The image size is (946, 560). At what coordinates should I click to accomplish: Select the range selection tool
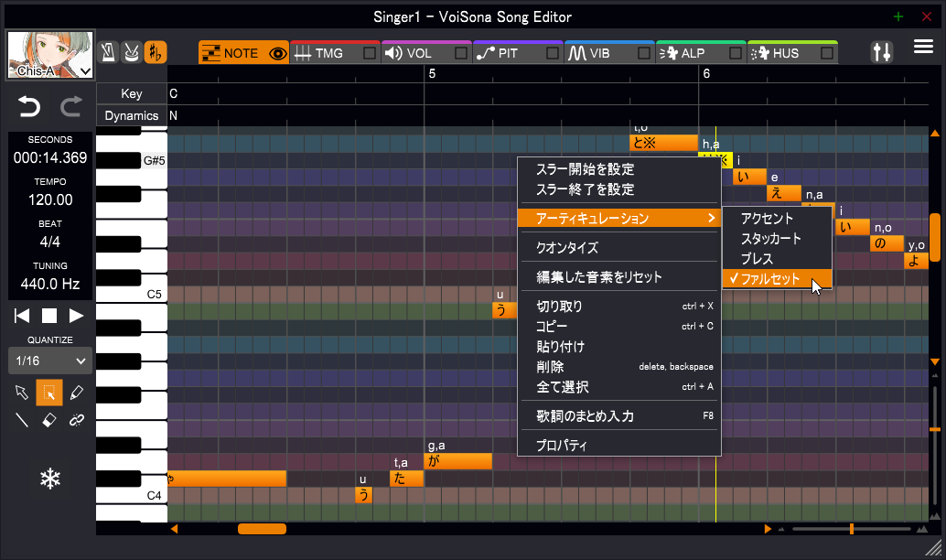pos(49,393)
